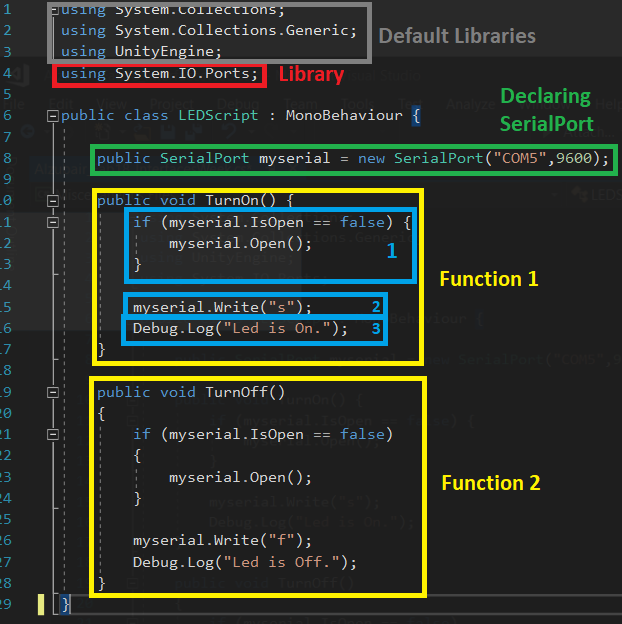Collapse the TurnOff method outline toggle
The height and width of the screenshot is (624, 622).
coord(54,391)
